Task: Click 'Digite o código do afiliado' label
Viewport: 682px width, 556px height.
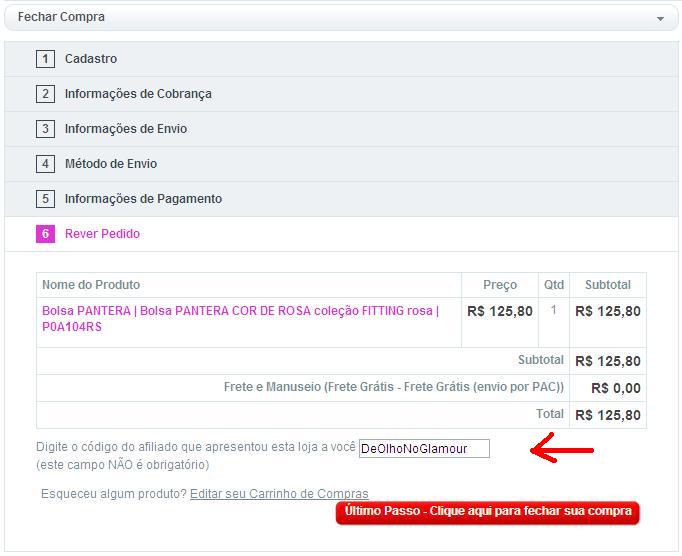Action: tap(196, 447)
